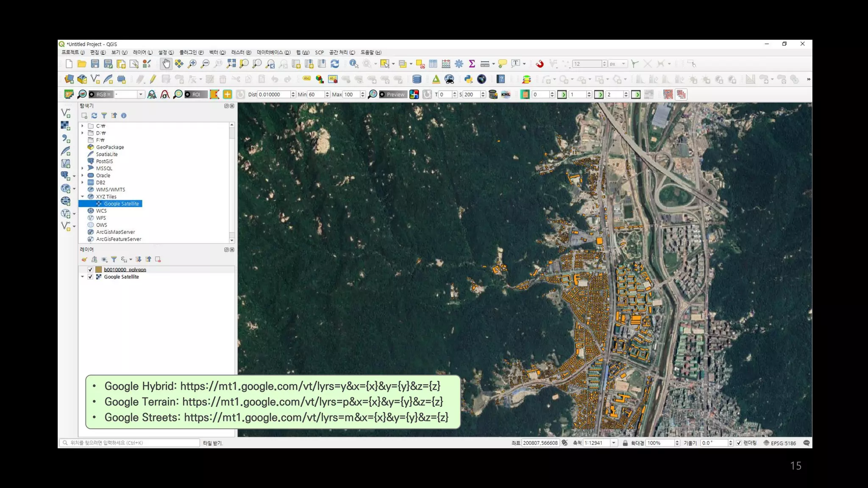
Task: Open the map scale dropdown
Action: point(613,443)
